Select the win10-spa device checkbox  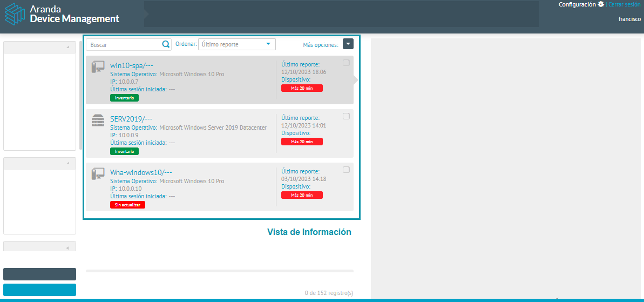[x=346, y=63]
